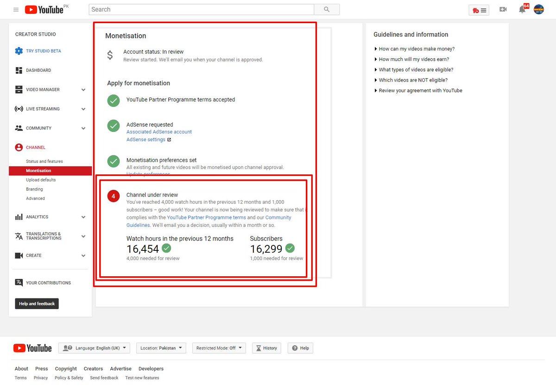556x392 pixels.
Task: Expand the Translations & Transcriptions section
Action: pyautogui.click(x=83, y=236)
